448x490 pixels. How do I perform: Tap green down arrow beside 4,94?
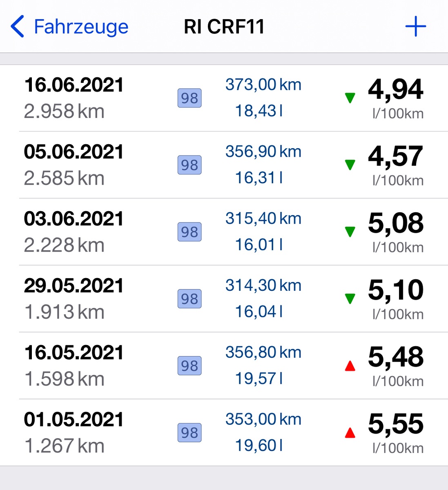click(x=350, y=98)
